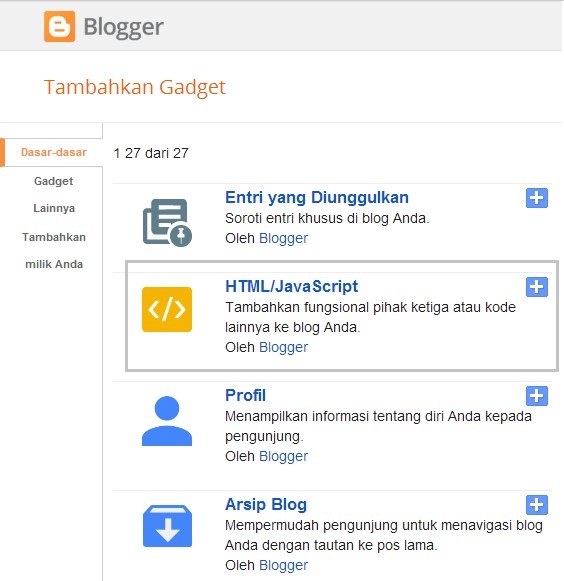Add the Entri yang Diunggulkan gadget via plus
The height and width of the screenshot is (581, 564).
(537, 198)
